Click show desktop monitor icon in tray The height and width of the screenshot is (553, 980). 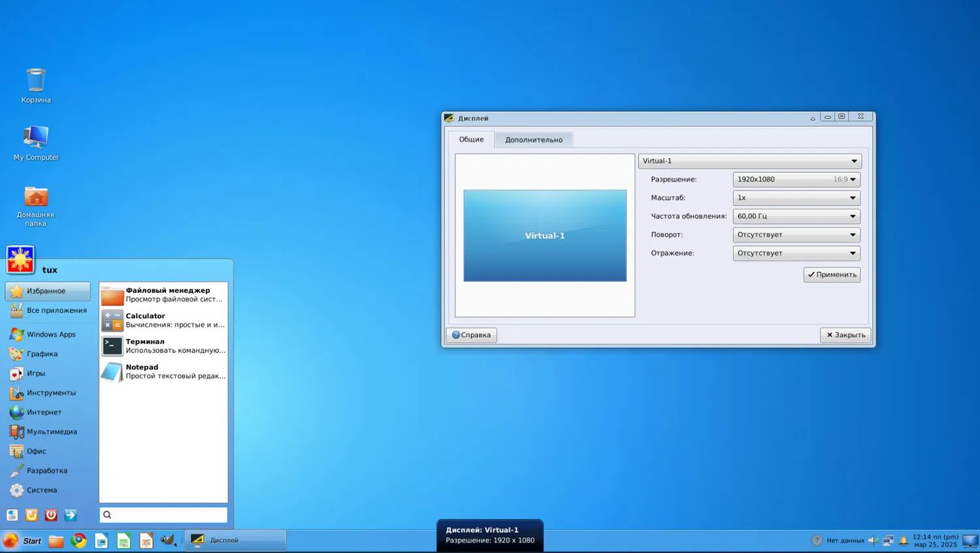click(971, 541)
